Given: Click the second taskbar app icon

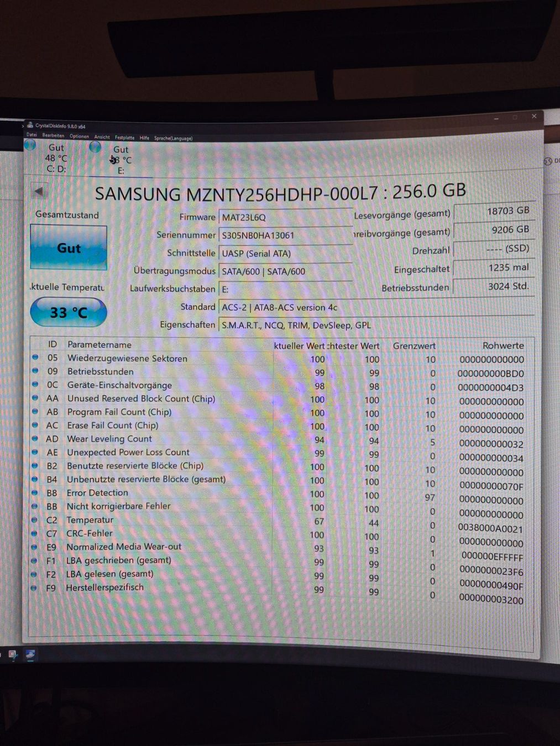Looking at the screenshot, I should point(30,655).
